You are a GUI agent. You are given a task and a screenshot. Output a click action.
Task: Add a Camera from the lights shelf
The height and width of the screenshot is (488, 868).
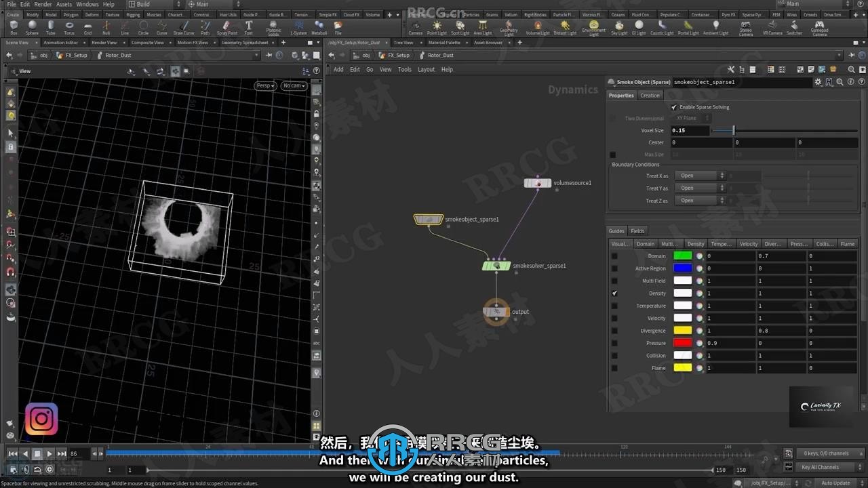(415, 28)
